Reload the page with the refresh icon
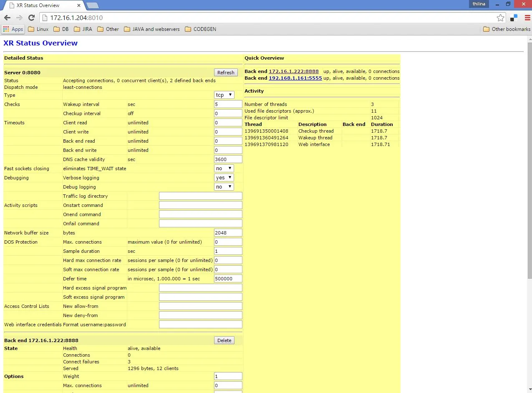Image resolution: width=532 pixels, height=393 pixels. [x=31, y=18]
